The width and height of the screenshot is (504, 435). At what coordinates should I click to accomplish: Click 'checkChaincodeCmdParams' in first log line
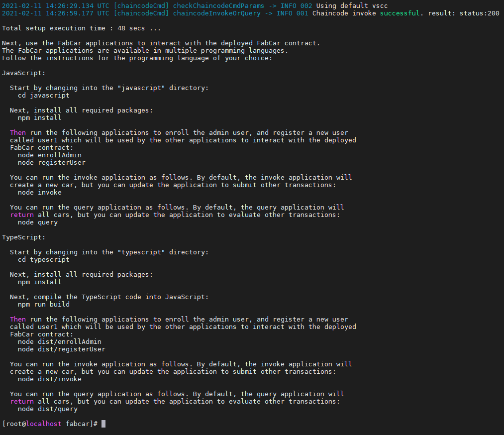[x=218, y=6]
